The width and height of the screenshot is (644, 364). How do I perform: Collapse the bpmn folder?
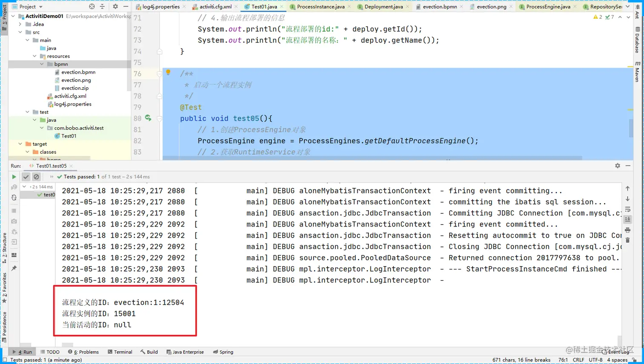[42, 64]
